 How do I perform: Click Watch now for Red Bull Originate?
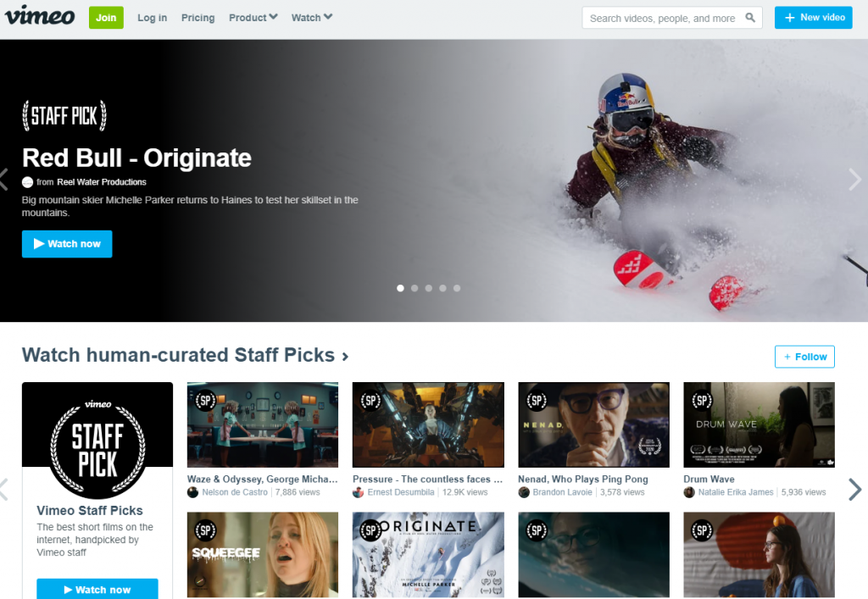coord(67,244)
